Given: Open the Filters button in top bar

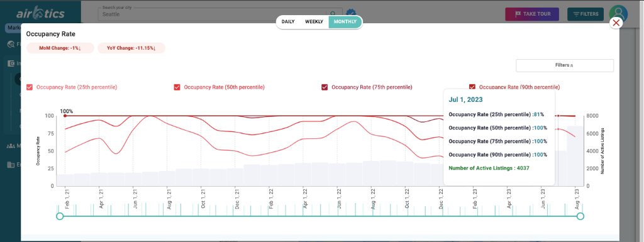Looking at the screenshot, I should (x=586, y=14).
